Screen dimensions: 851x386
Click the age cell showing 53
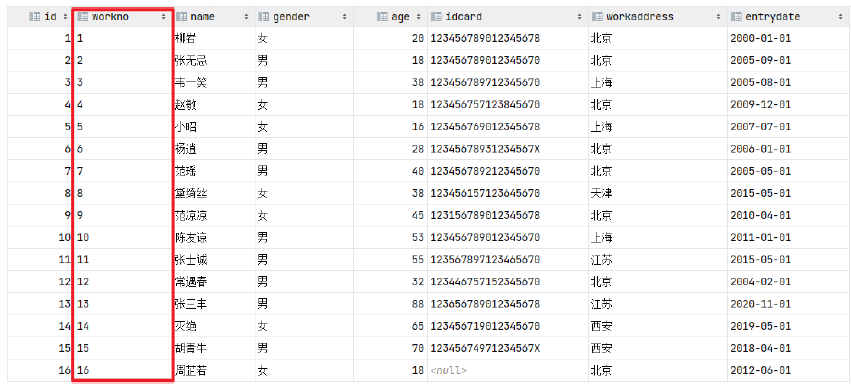[390, 238]
